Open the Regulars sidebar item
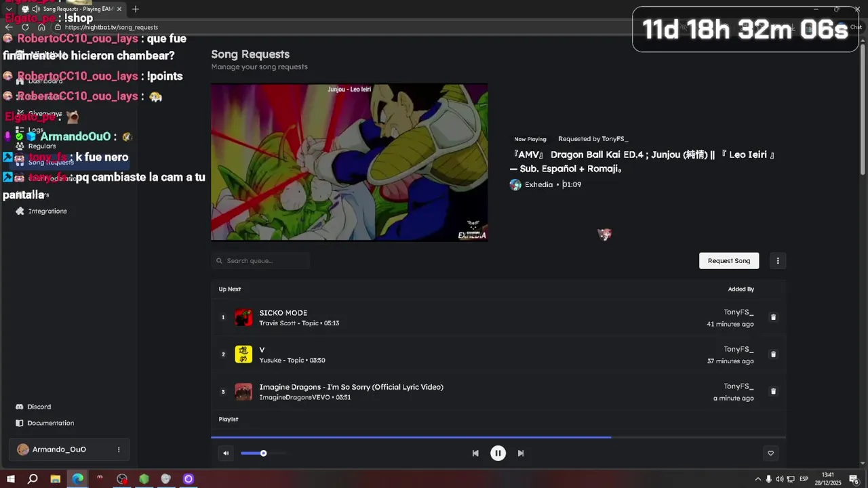 point(42,146)
